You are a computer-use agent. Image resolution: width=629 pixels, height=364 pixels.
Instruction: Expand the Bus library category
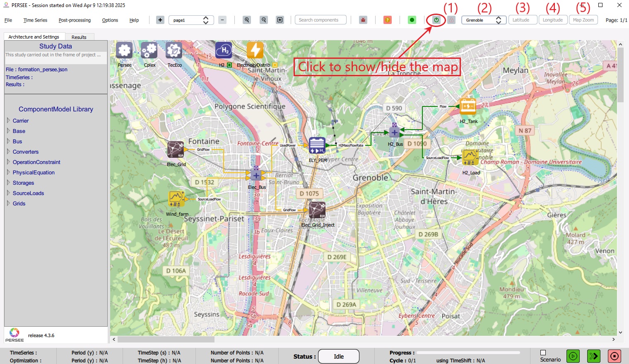coord(8,141)
